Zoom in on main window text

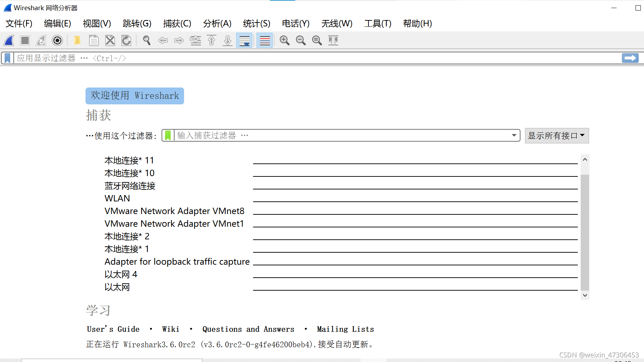(x=284, y=40)
